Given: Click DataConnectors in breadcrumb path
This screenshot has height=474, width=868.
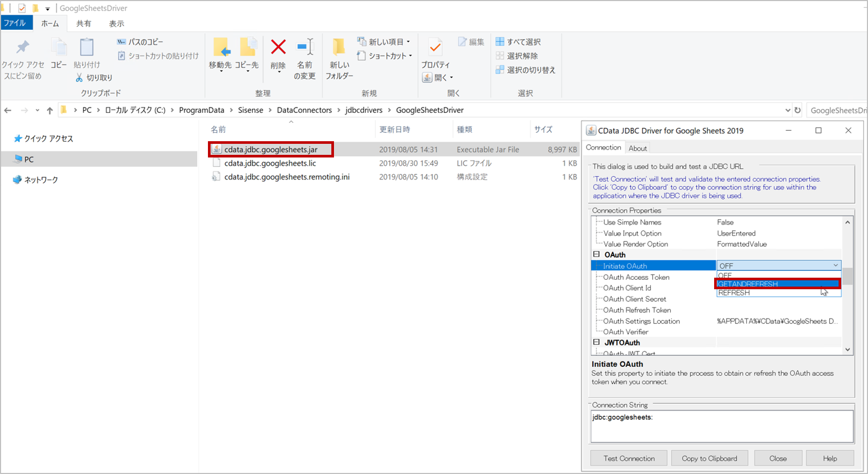Looking at the screenshot, I should coord(305,110).
